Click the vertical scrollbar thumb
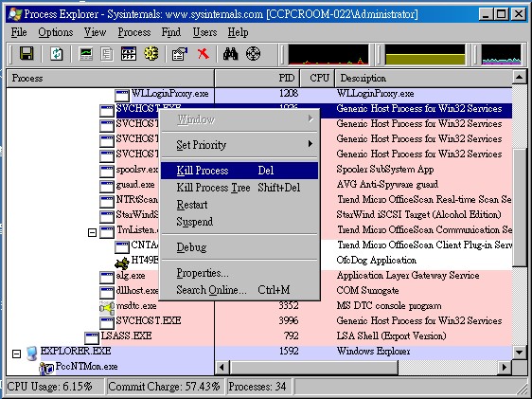This screenshot has height=399, width=532. click(519, 208)
